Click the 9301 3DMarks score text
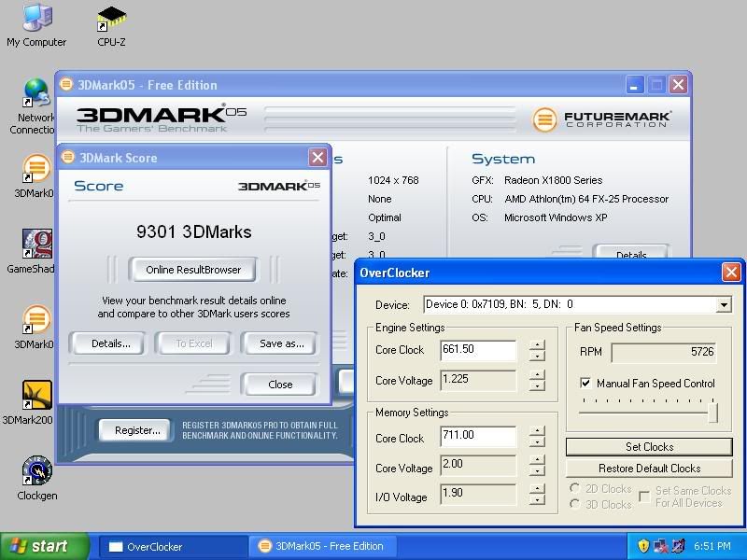Image resolution: width=747 pixels, height=560 pixels. pos(193,231)
